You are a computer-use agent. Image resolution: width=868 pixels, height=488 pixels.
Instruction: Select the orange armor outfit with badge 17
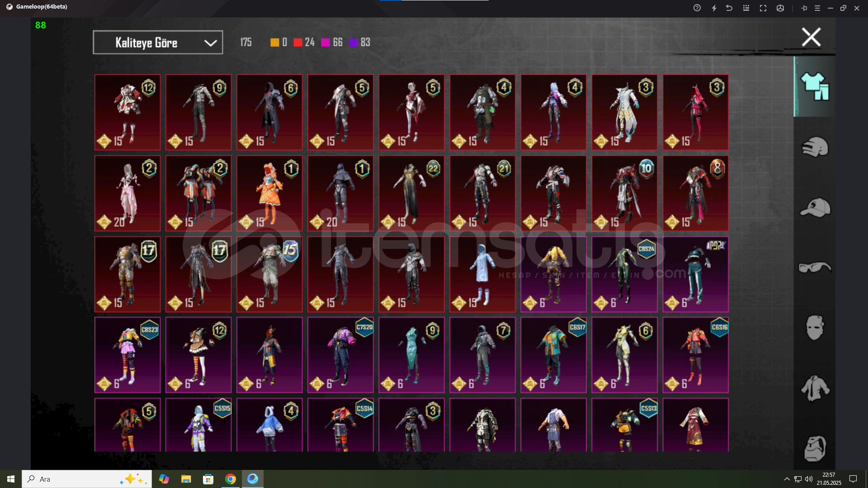click(127, 274)
